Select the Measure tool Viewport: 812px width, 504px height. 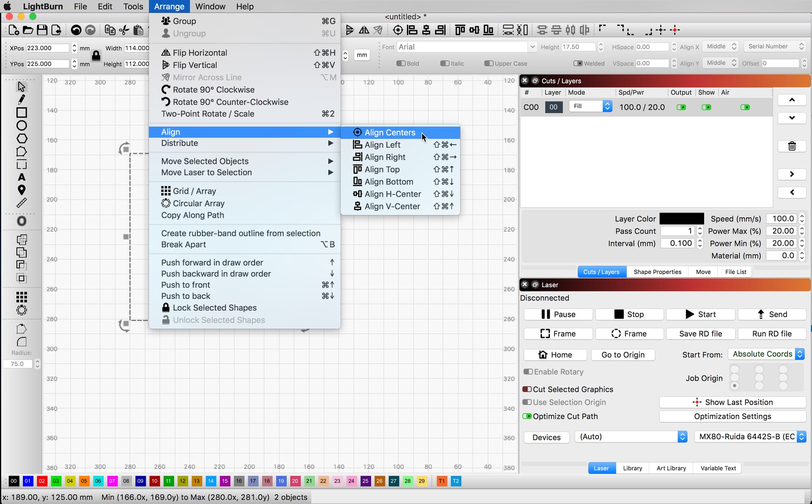click(22, 202)
